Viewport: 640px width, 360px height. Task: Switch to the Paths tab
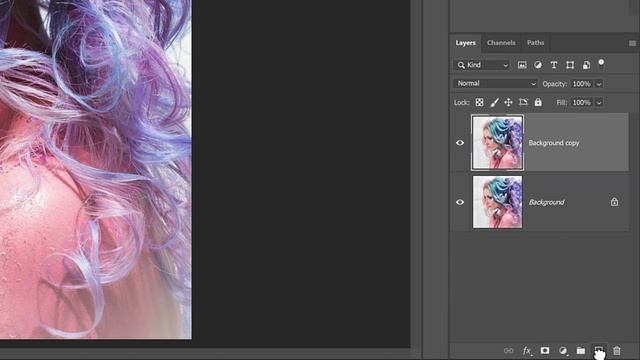tap(535, 43)
